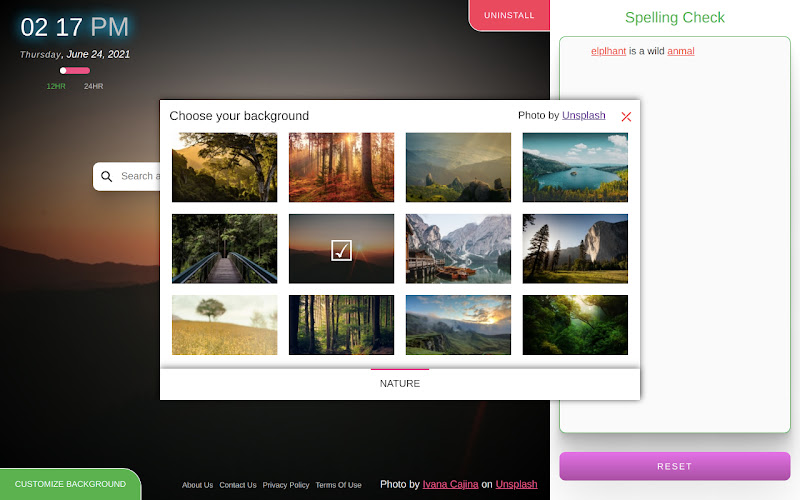Uncheck the selected sunset background checkbox
The width and height of the screenshot is (800, 500).
[x=341, y=251]
